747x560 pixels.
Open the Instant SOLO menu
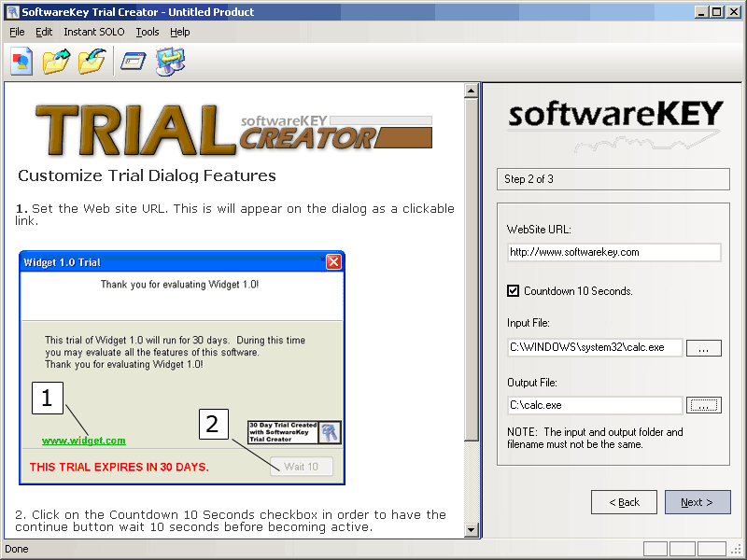[94, 32]
